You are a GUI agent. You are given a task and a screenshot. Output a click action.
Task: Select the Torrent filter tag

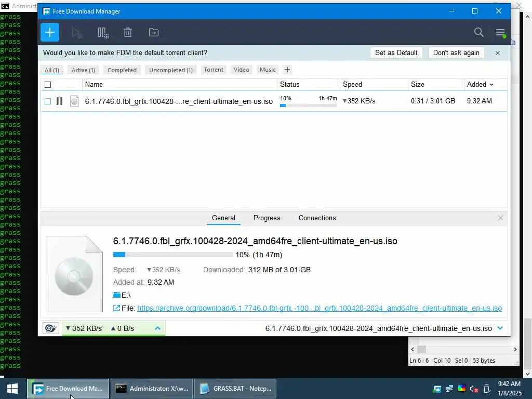tap(214, 70)
